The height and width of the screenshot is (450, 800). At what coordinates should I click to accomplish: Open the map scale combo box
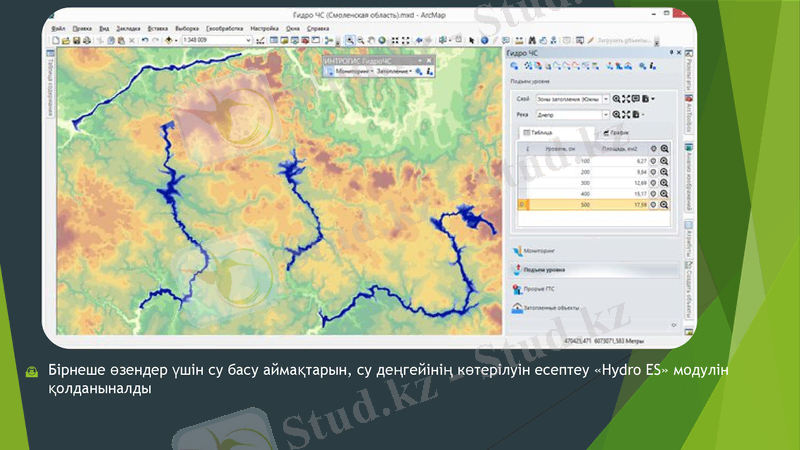pos(217,40)
